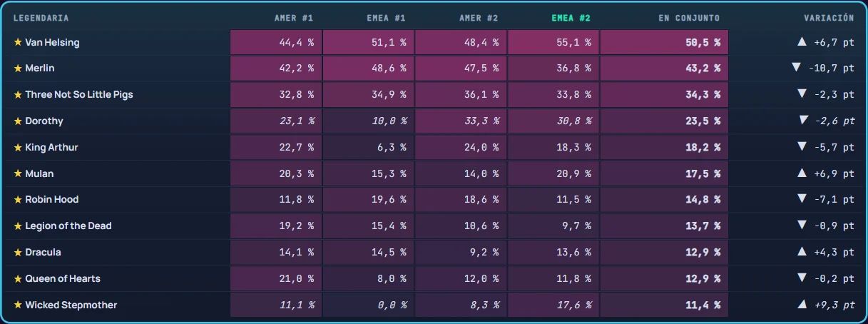Click the up arrow in Wicked Stepmother's Variación
Image resolution: width=868 pixels, height=324 pixels.
point(803,305)
